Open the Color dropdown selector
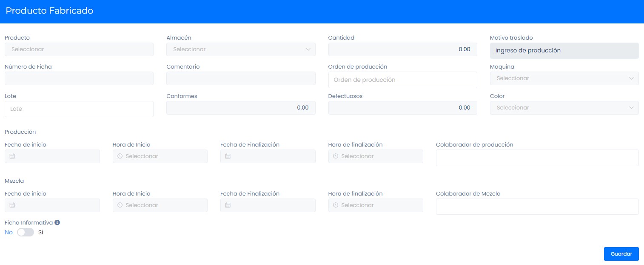The width and height of the screenshot is (644, 265). point(564,108)
